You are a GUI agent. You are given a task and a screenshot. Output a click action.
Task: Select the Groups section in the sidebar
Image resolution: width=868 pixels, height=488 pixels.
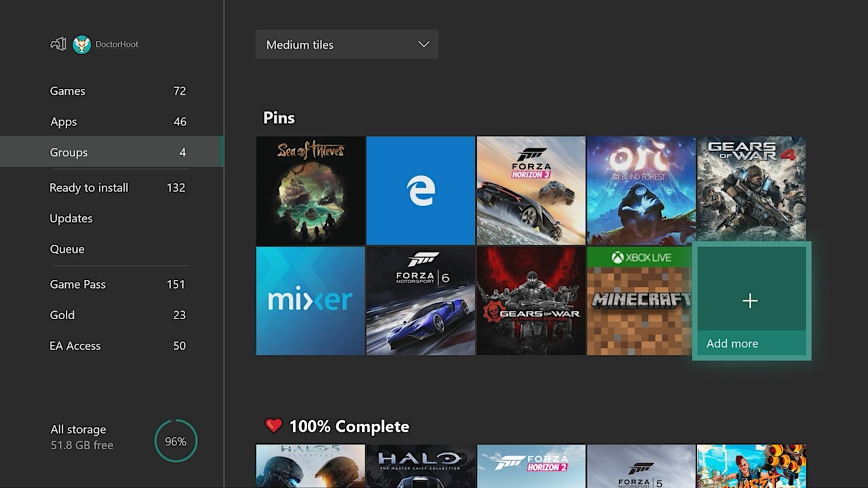click(68, 152)
